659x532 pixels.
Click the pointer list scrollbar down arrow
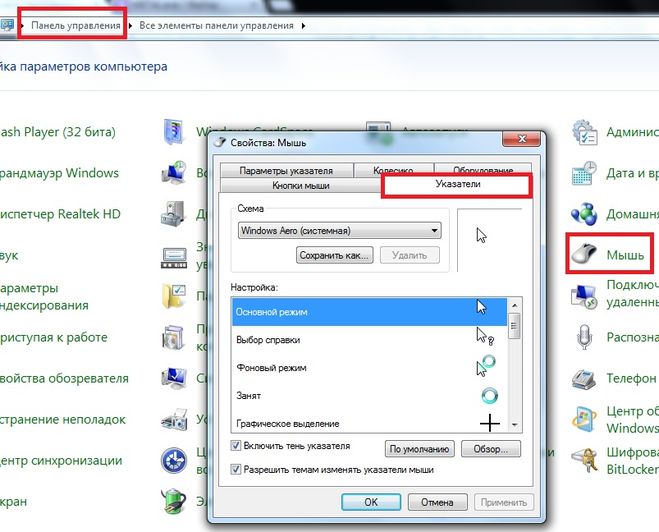pos(514,424)
